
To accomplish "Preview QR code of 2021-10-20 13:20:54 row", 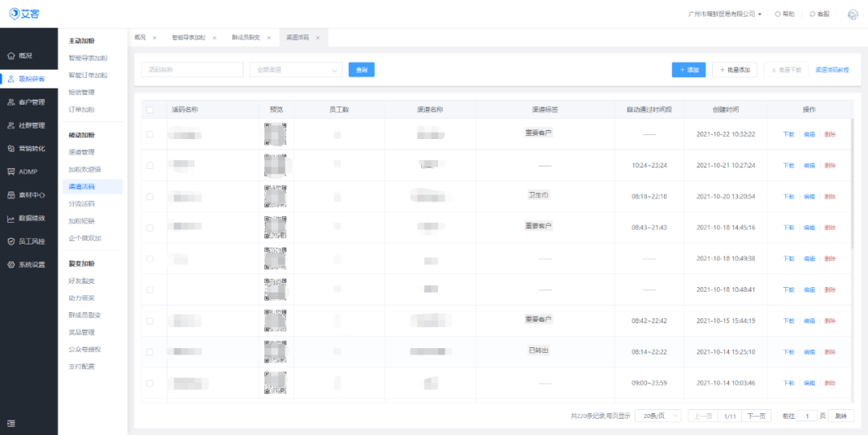I will pyautogui.click(x=276, y=196).
